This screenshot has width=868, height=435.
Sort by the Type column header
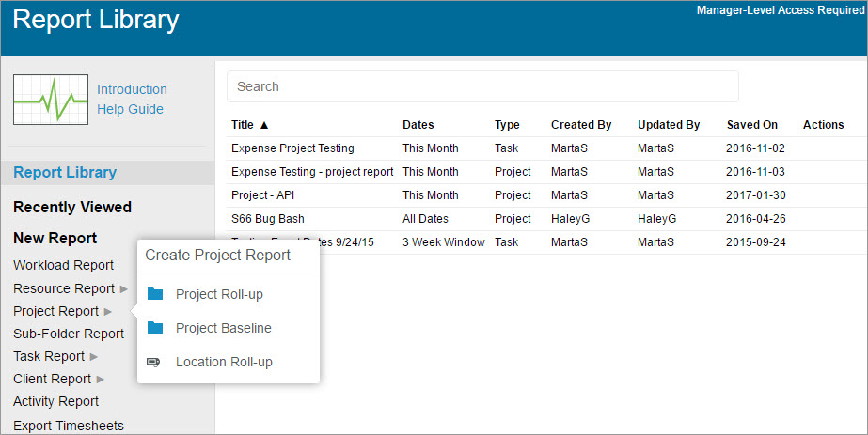click(507, 125)
